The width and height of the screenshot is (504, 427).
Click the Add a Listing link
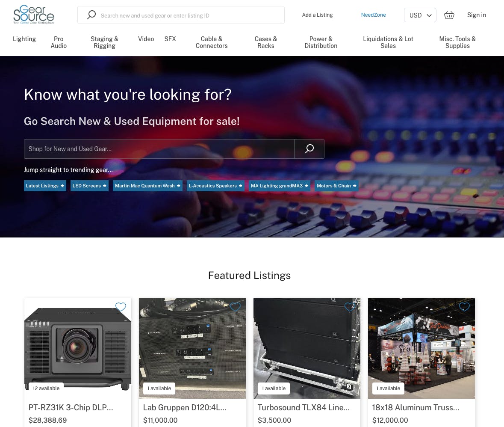click(317, 15)
